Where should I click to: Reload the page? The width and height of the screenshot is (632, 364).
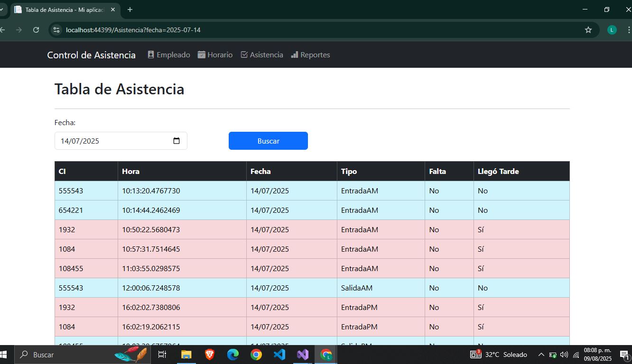(x=36, y=30)
